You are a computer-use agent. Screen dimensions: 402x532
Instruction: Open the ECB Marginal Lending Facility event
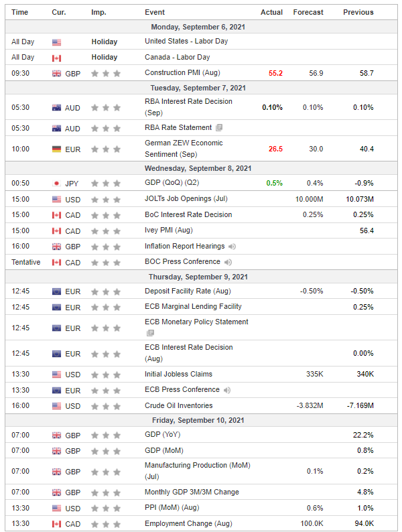coord(193,306)
